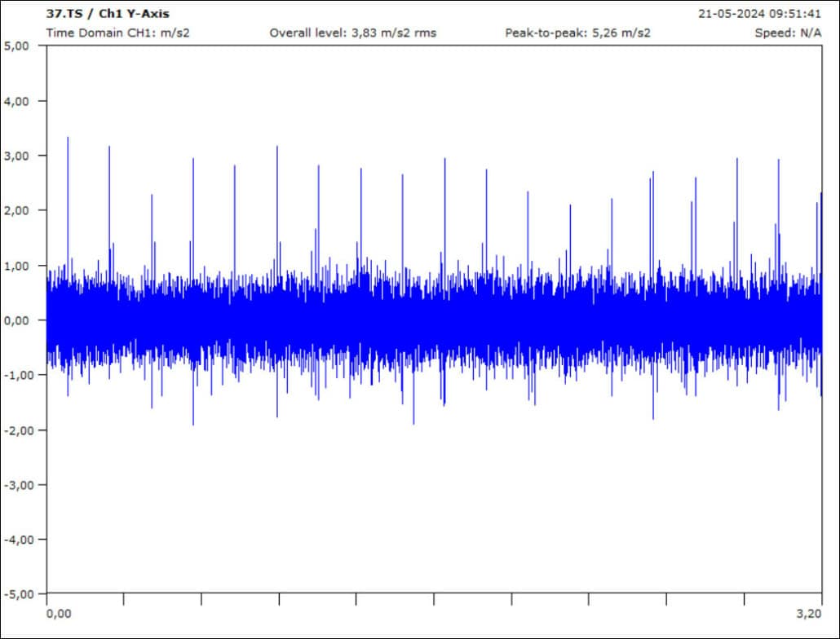Image resolution: width=840 pixels, height=639 pixels.
Task: Click the -4,00 Y-axis tick label
Action: click(x=15, y=539)
